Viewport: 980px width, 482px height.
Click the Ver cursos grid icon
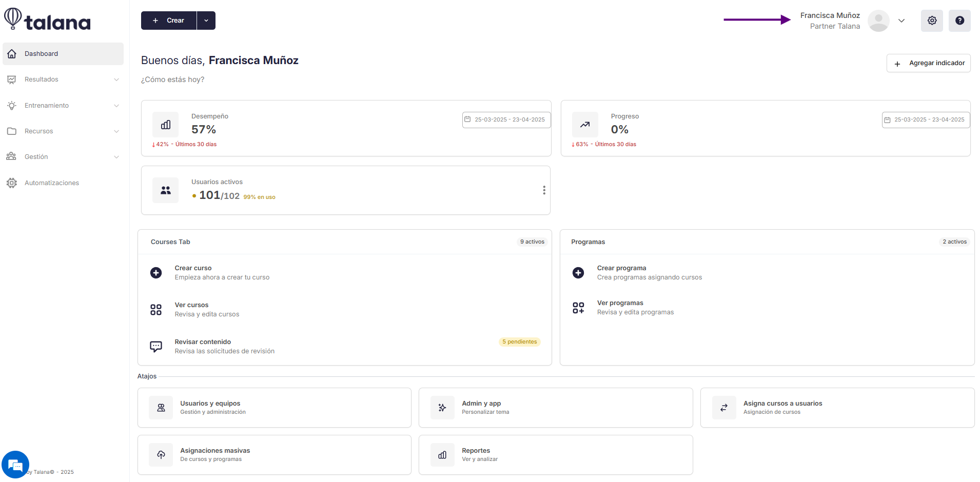pyautogui.click(x=156, y=310)
